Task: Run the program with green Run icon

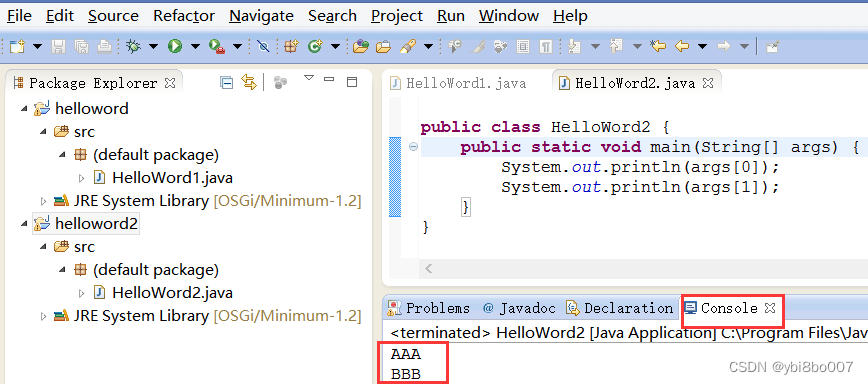Action: coord(175,46)
